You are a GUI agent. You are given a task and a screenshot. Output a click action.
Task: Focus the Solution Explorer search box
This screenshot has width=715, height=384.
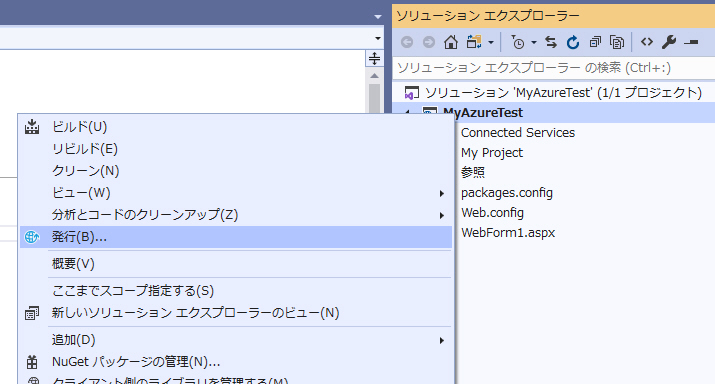[554, 68]
